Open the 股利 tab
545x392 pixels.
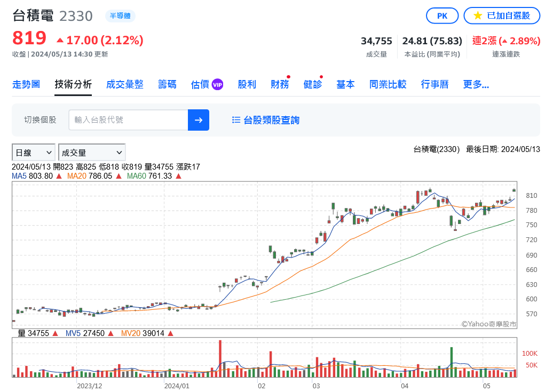[x=247, y=84]
